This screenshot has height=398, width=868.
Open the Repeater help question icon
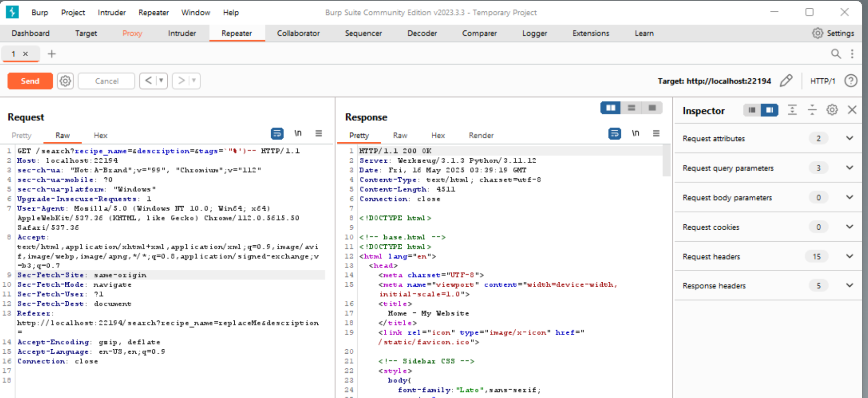click(x=851, y=81)
